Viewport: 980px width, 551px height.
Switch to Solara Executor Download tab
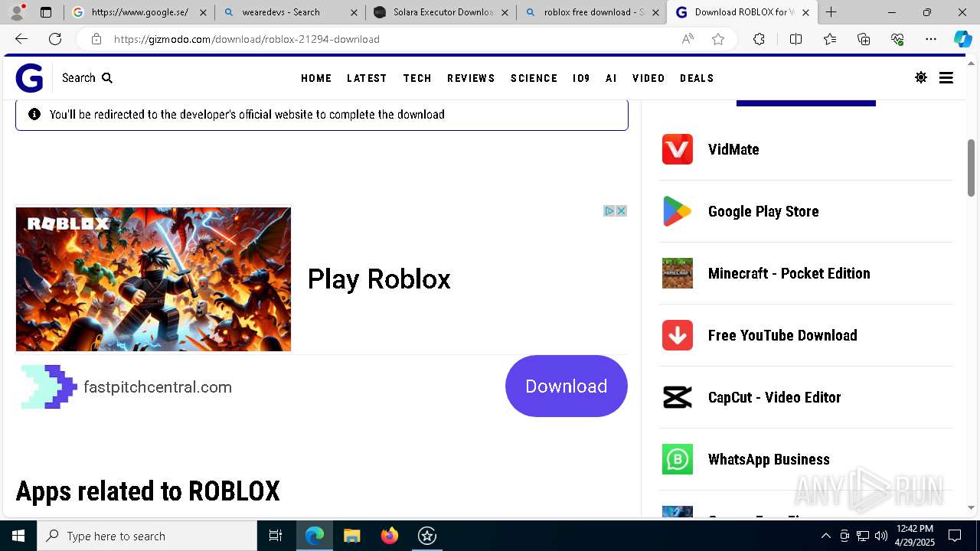[440, 12]
